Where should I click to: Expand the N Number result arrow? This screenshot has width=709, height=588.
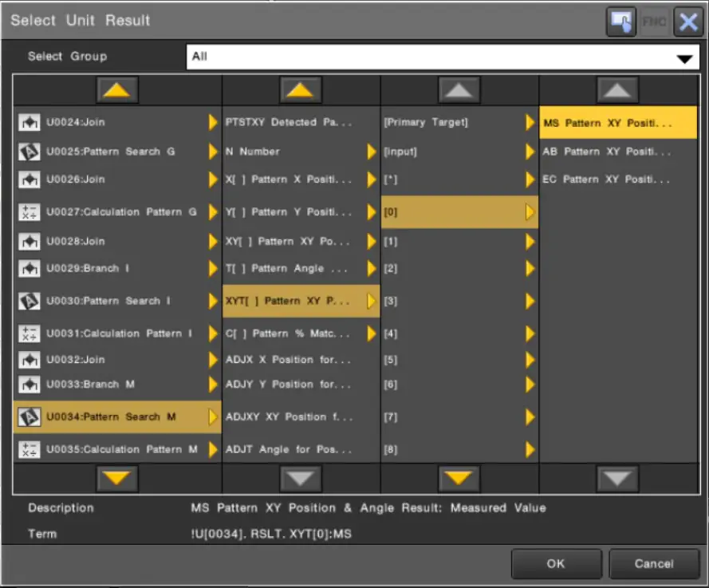(x=372, y=152)
